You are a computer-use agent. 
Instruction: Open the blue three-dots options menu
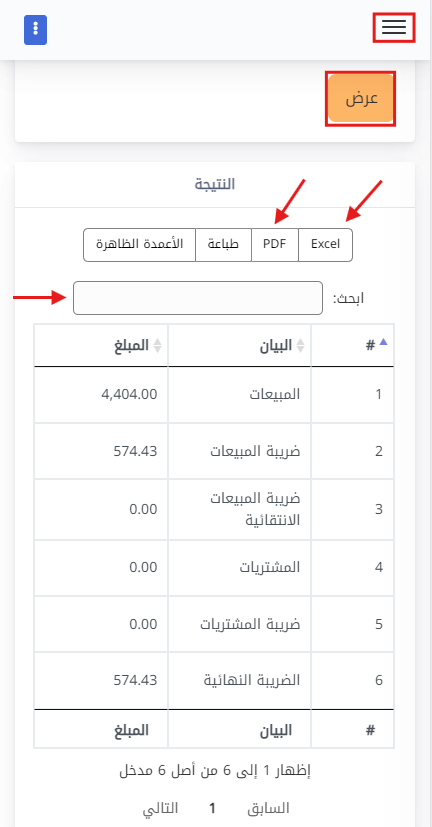click(x=35, y=30)
